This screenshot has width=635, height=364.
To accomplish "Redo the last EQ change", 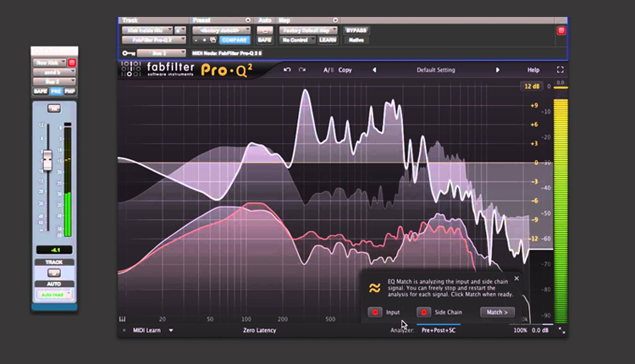I will tap(302, 69).
